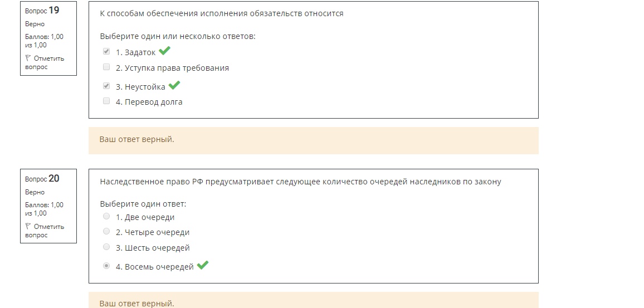Check the Уступка права требования checkbox

(x=106, y=67)
